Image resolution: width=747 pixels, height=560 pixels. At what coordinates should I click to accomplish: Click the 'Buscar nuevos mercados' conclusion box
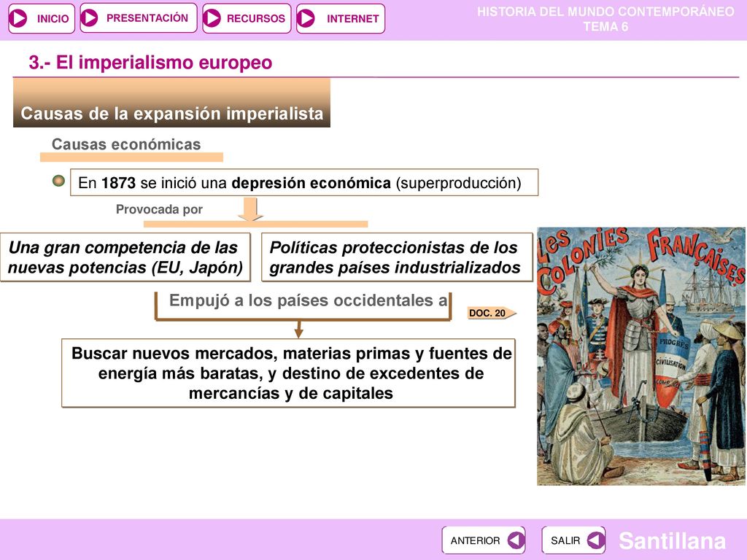[x=289, y=373]
